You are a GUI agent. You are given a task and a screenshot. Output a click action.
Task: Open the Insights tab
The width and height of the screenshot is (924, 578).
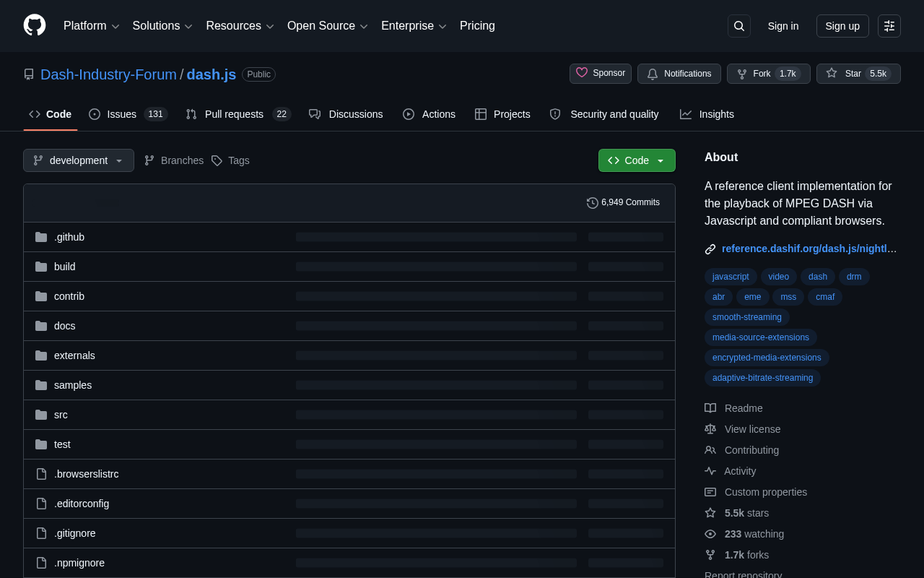coord(707,114)
